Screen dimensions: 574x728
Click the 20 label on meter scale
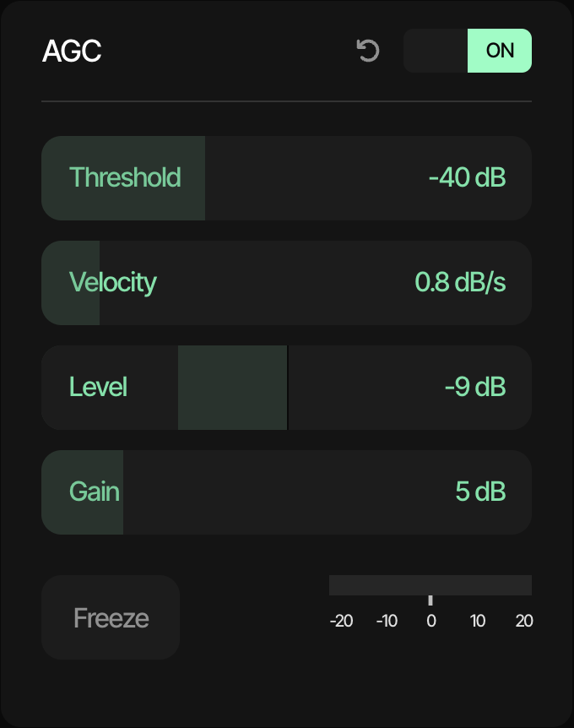click(524, 621)
